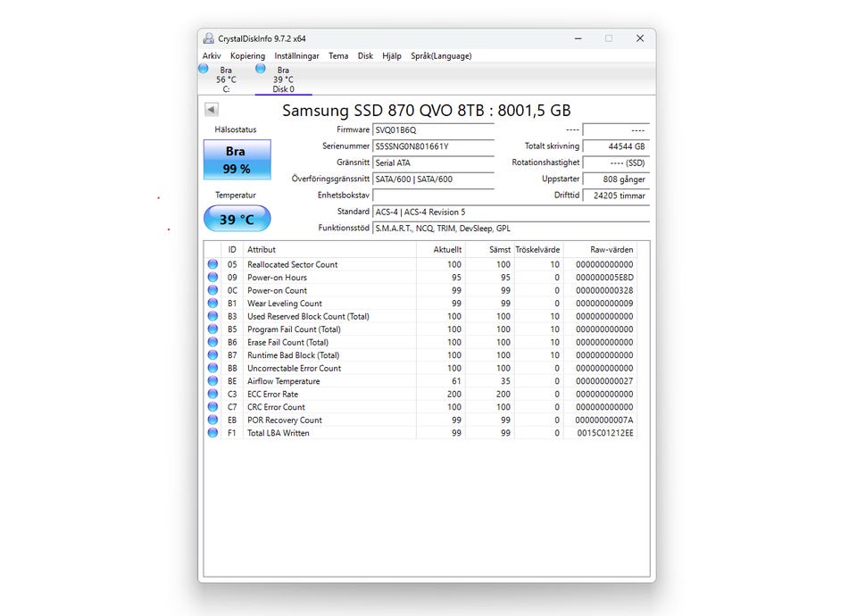
Task: Click the blue status orb for drive C:
Action: click(x=204, y=69)
